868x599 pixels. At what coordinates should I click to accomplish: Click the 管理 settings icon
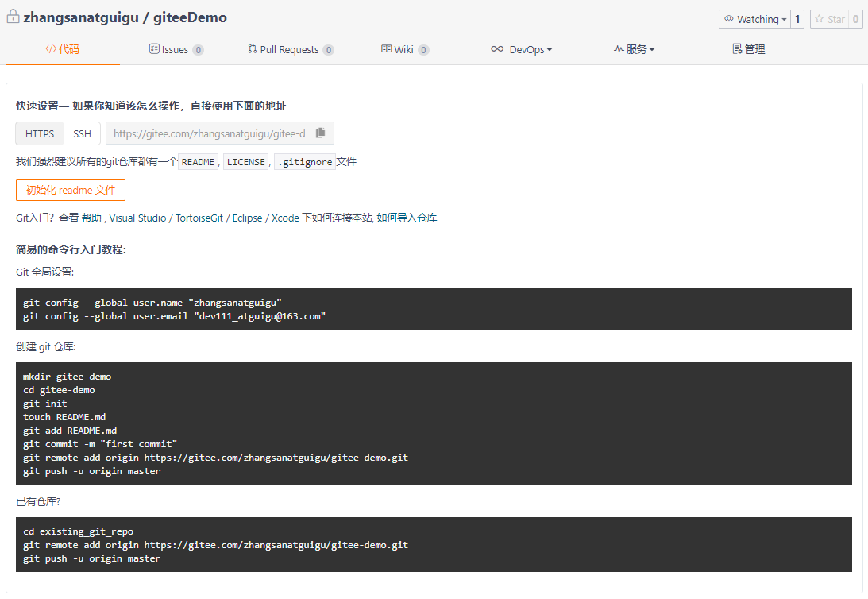click(737, 48)
